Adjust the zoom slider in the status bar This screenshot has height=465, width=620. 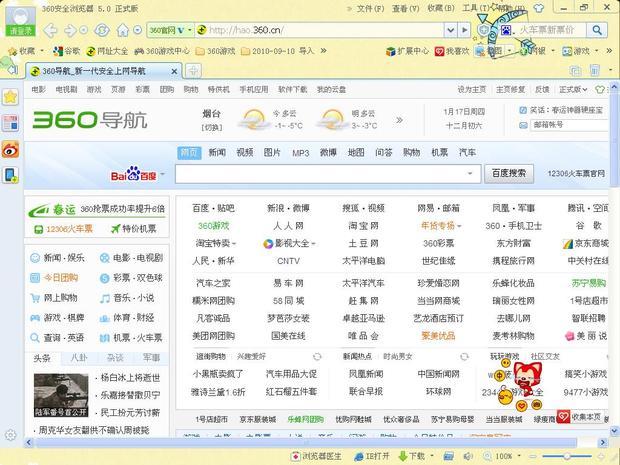pos(567,456)
